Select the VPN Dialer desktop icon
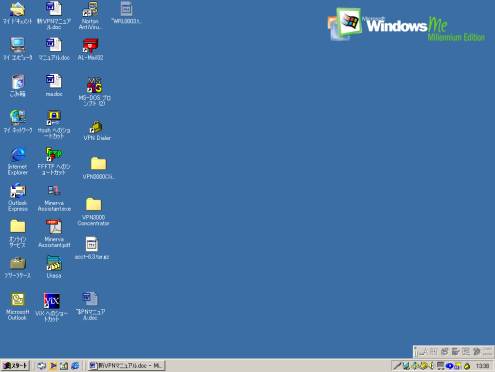This screenshot has width=495, height=372. [x=97, y=131]
